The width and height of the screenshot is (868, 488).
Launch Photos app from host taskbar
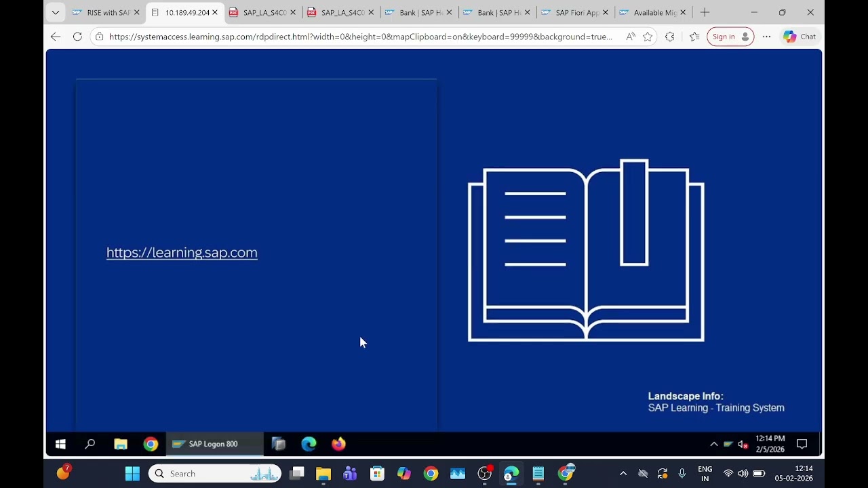[458, 473]
